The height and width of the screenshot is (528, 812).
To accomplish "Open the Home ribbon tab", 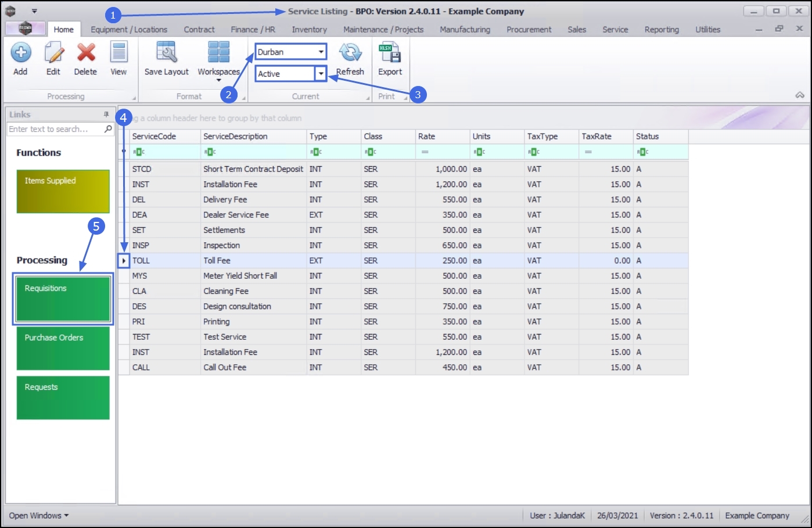I will (64, 30).
